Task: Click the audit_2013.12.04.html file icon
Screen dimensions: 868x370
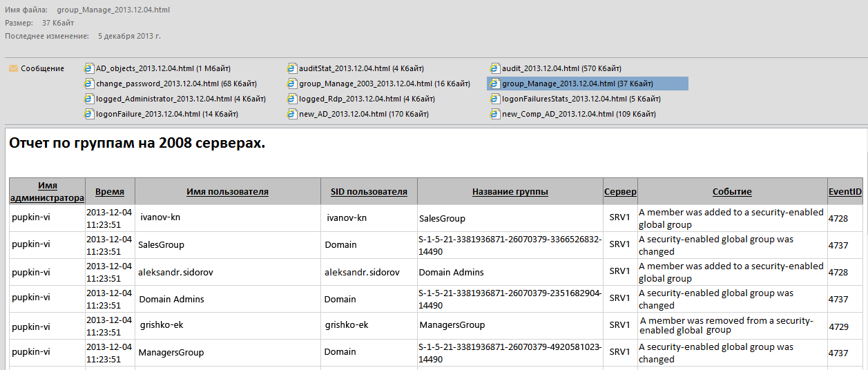Action: click(x=495, y=68)
